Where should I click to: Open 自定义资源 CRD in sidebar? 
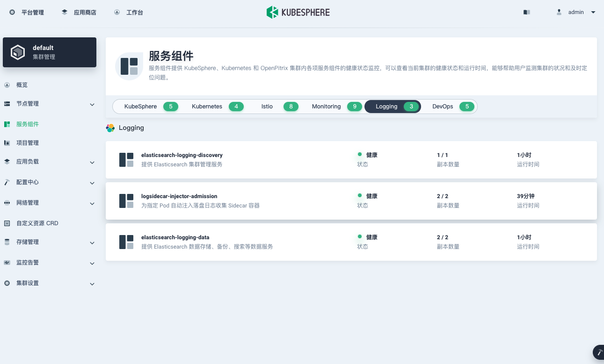point(37,223)
